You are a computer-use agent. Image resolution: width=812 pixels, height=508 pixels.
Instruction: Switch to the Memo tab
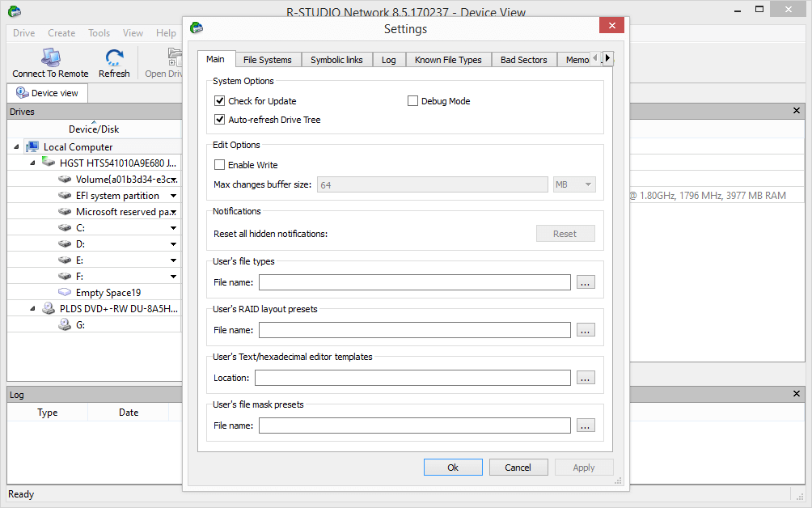click(575, 60)
